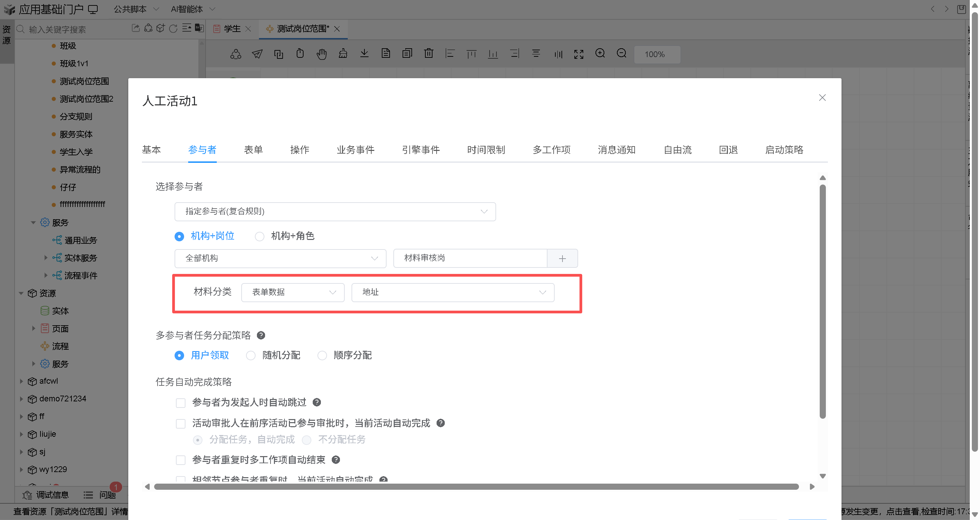The height and width of the screenshot is (520, 980).
Task: Click the dialog's horizontal scrollbar
Action: tap(476, 487)
